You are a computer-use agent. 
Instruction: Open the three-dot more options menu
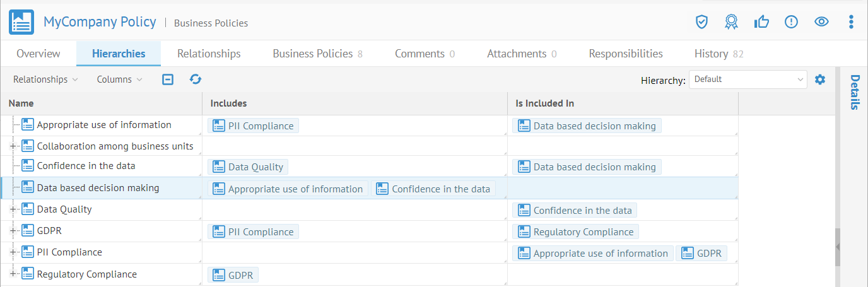[x=851, y=22]
